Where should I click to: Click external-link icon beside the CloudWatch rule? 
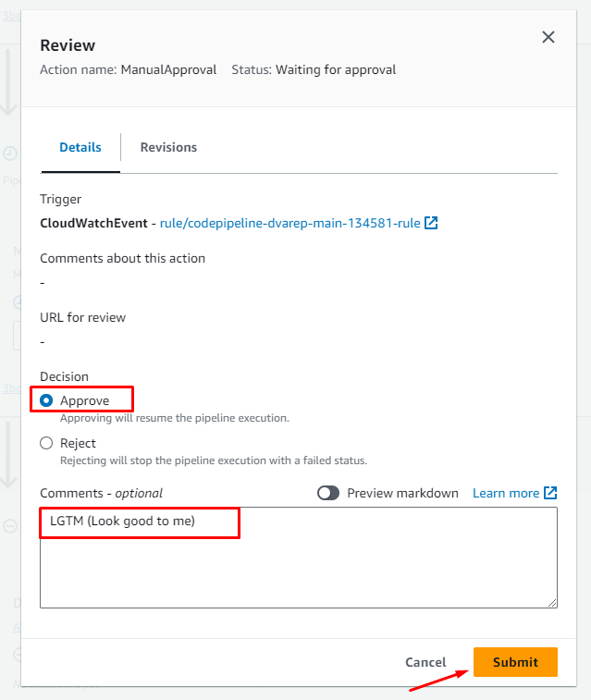[431, 223]
